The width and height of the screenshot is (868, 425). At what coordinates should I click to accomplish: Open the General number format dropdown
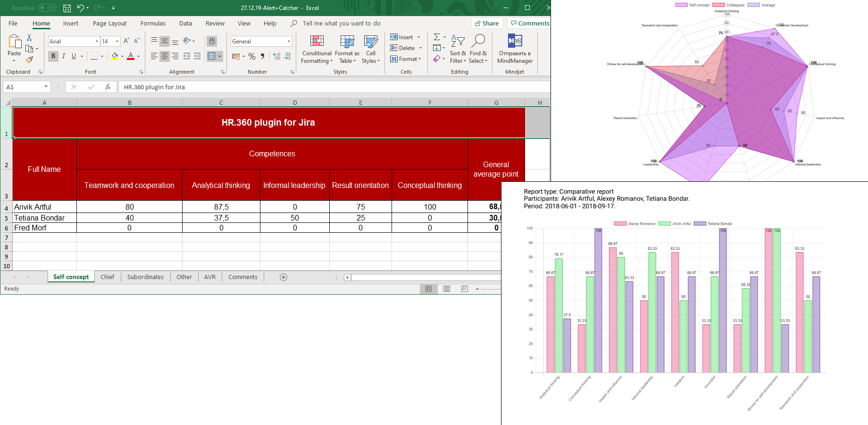point(289,42)
